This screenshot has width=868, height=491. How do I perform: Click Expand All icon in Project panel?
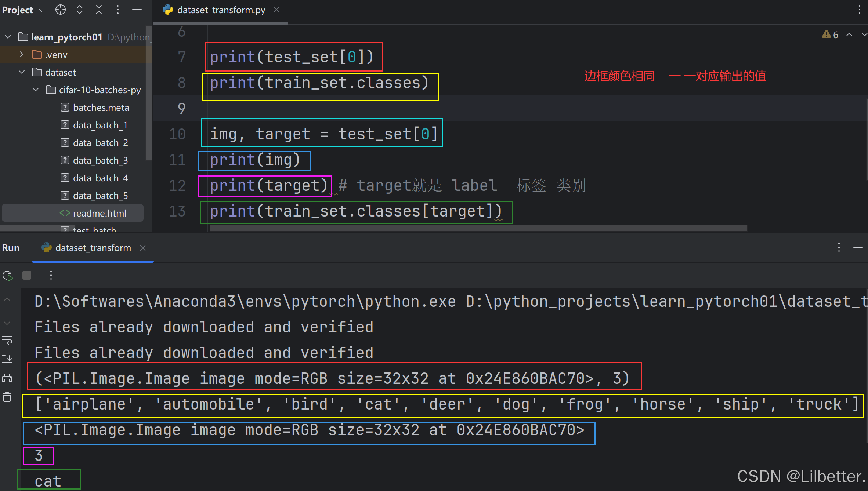click(80, 10)
